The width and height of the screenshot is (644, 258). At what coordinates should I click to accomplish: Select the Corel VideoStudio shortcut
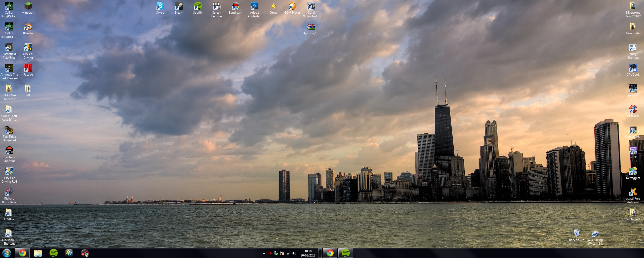[311, 10]
